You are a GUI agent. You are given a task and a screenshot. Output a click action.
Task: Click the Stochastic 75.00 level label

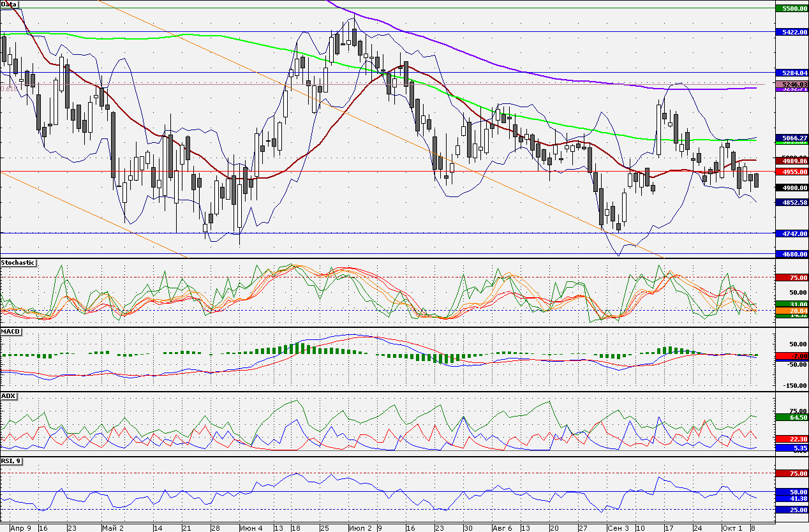(791, 277)
